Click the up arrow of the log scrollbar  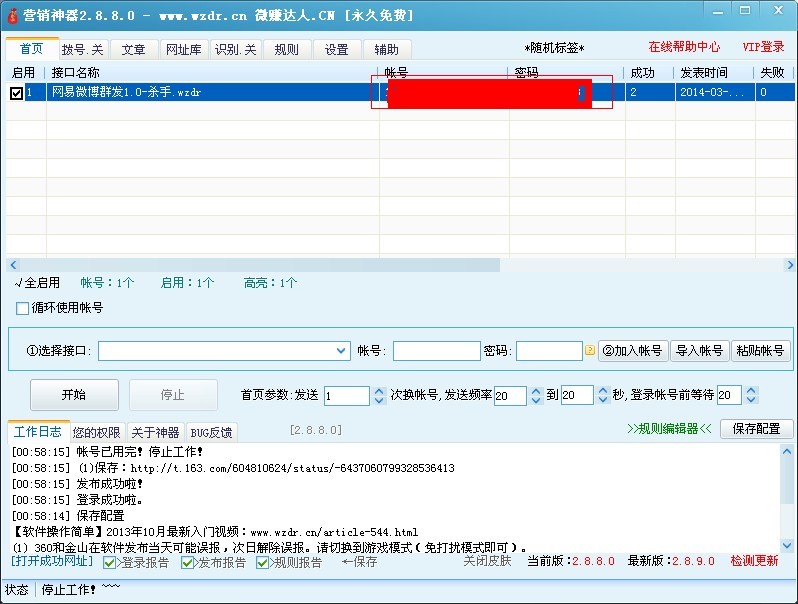point(787,451)
